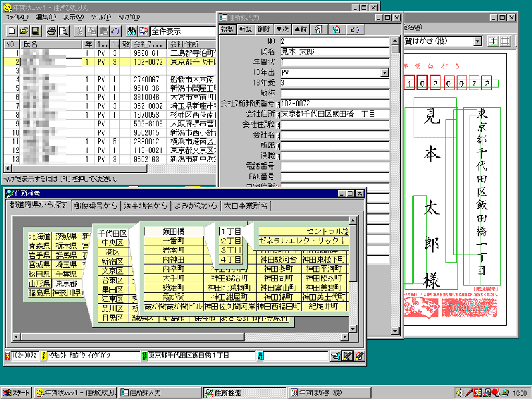Click Undo arrow in main toolbar
Viewport: 532px width, 399px height.
tap(115, 31)
